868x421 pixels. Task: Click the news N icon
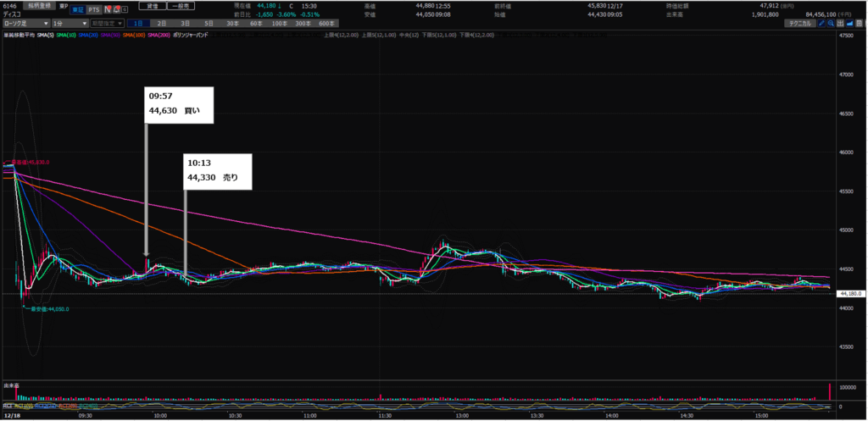point(106,9)
